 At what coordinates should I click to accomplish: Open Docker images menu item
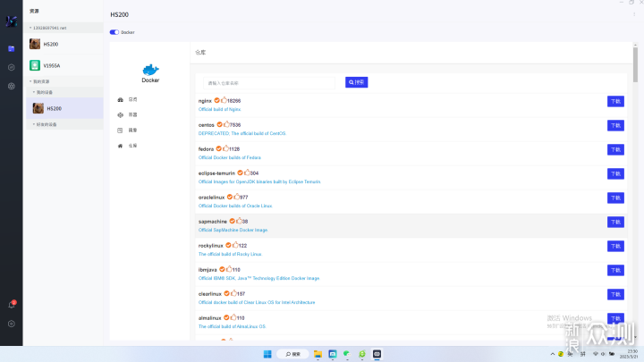point(127,130)
